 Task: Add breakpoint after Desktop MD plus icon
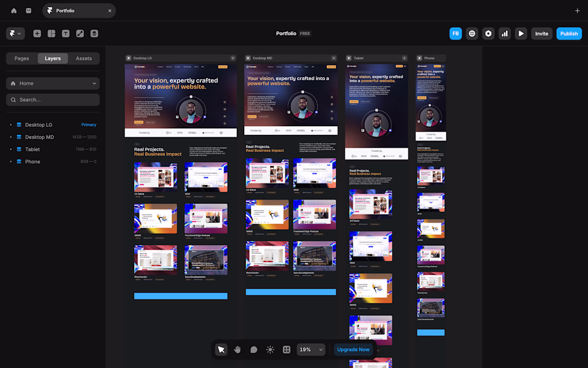[x=334, y=58]
